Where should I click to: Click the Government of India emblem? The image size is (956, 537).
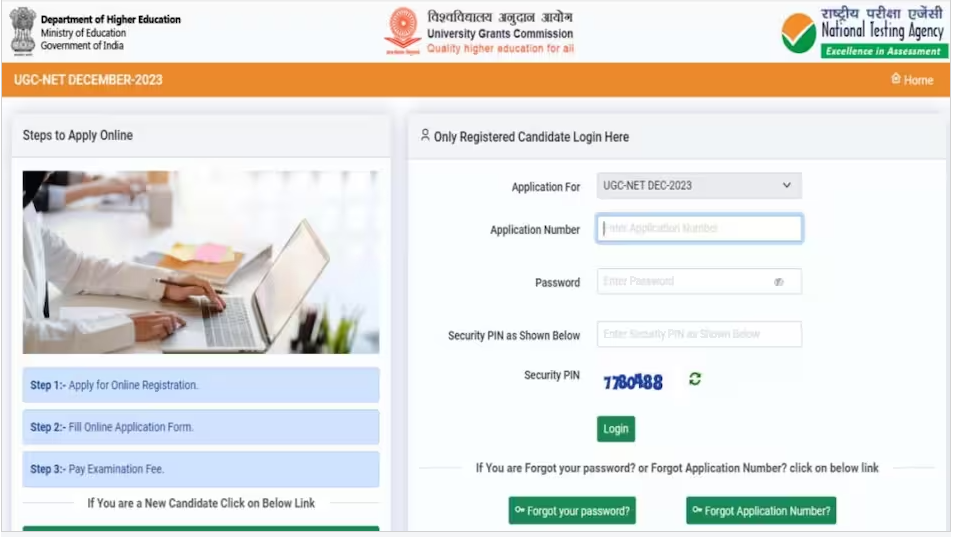click(23, 31)
